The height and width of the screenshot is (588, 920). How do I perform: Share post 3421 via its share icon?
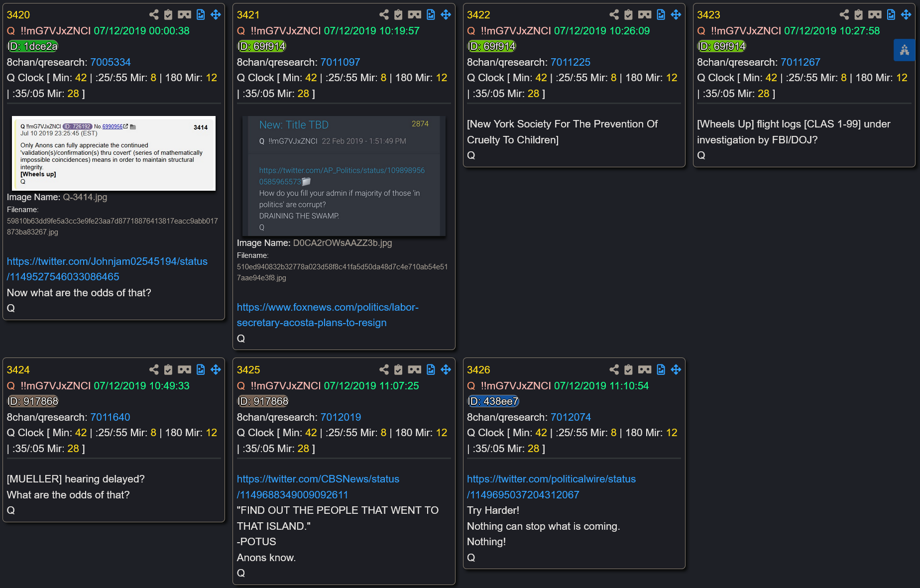pos(384,15)
